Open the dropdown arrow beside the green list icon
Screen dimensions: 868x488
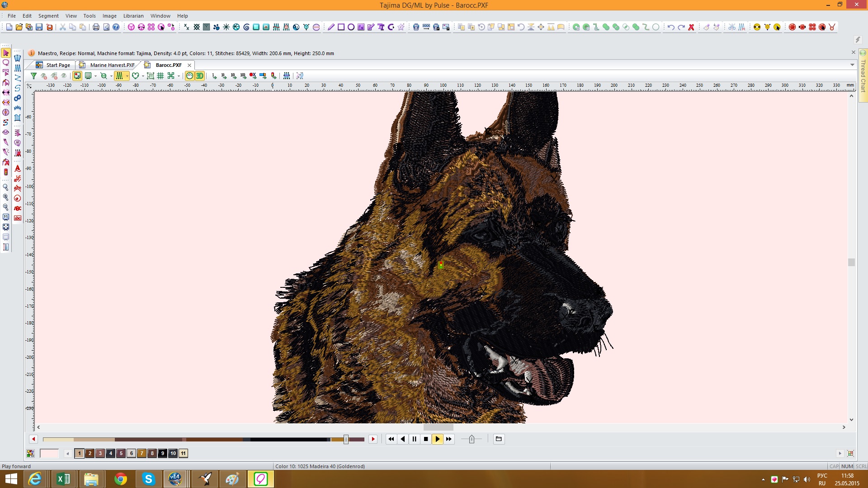pos(95,76)
